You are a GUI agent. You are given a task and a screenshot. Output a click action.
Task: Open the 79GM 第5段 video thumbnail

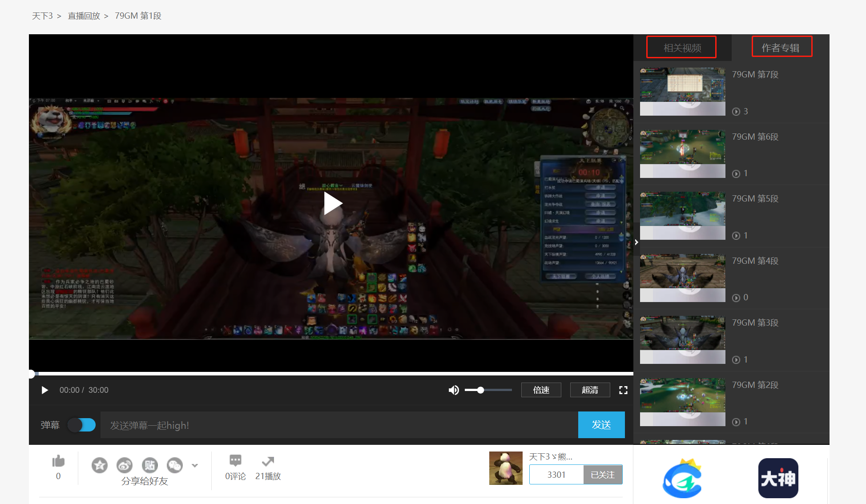tap(682, 216)
